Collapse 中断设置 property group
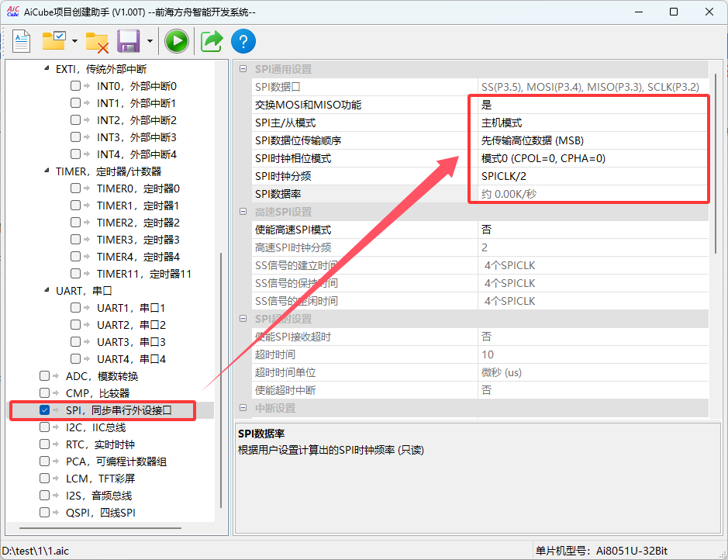Viewport: 728px width, 560px height. (x=243, y=408)
